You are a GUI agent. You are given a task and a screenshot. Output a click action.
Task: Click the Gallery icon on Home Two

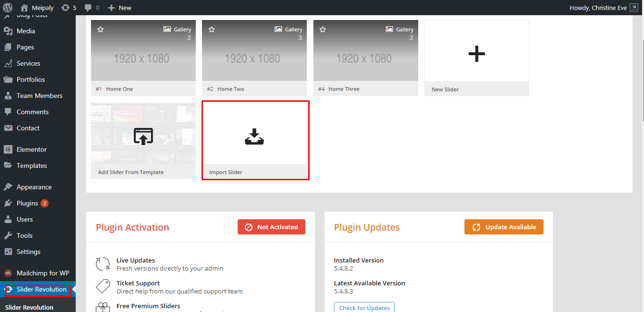pos(278,29)
